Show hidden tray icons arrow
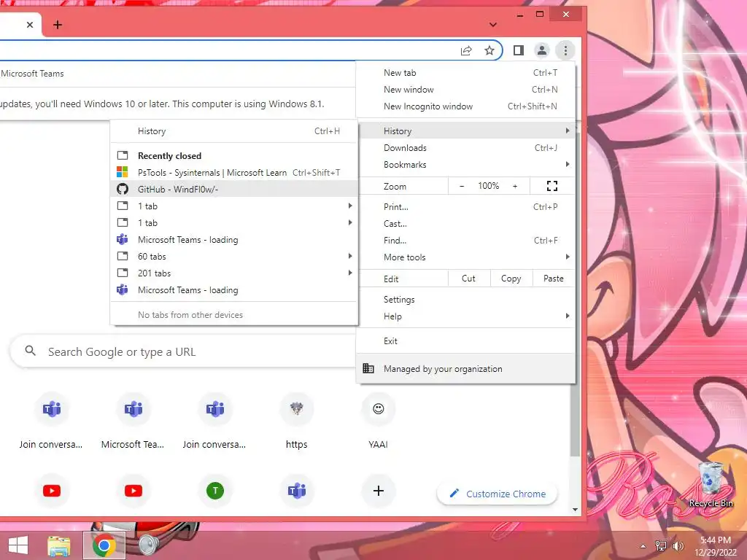Viewport: 747px width, 560px height. (x=643, y=545)
